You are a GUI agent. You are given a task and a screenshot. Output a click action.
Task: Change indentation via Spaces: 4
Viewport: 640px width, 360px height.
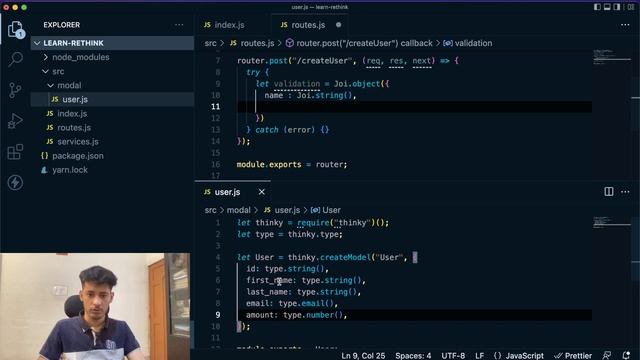(x=413, y=356)
